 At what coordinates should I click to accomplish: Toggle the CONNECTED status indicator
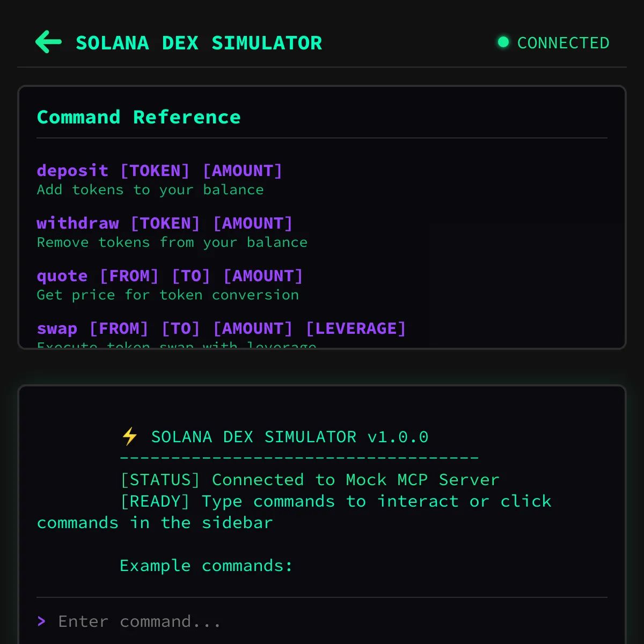pos(553,42)
